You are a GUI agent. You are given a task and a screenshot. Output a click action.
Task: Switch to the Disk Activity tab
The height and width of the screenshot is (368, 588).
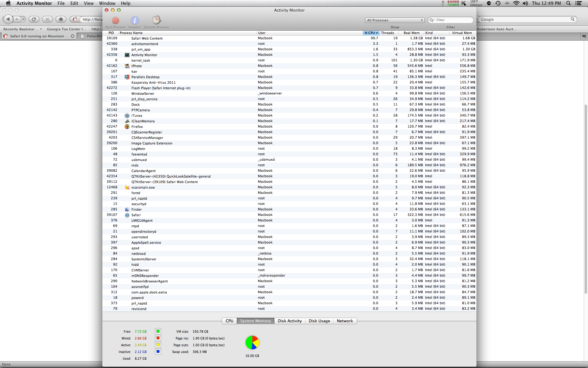pyautogui.click(x=290, y=321)
